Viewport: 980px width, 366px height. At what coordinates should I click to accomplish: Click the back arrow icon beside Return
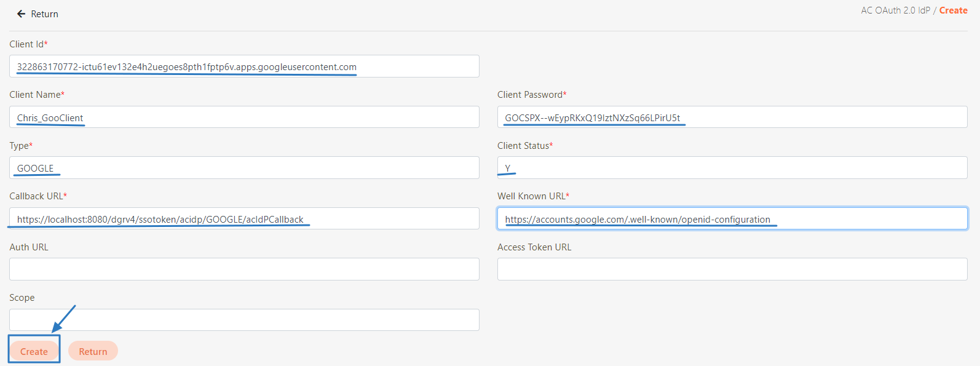click(21, 14)
